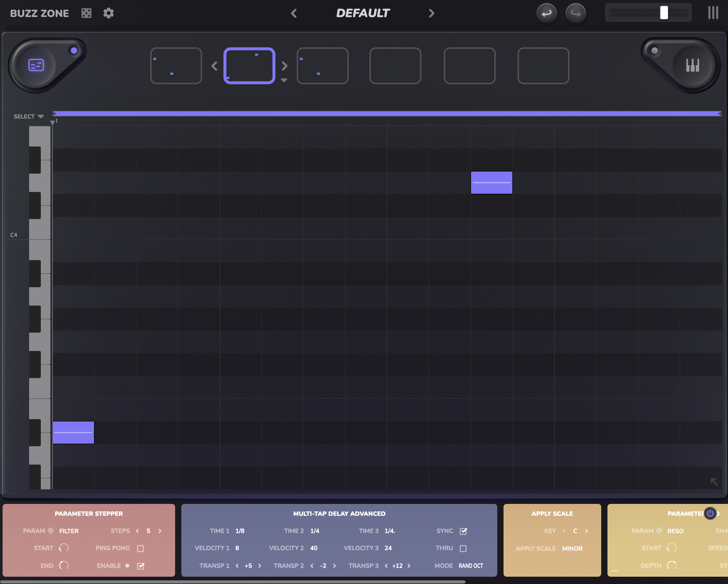Click the DEPTH knob in rightmost module
The width and height of the screenshot is (728, 584).
[x=672, y=565]
